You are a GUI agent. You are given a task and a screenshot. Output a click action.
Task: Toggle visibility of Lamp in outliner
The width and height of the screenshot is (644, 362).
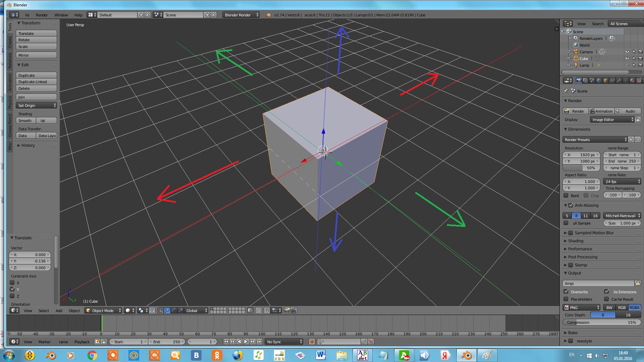(627, 65)
